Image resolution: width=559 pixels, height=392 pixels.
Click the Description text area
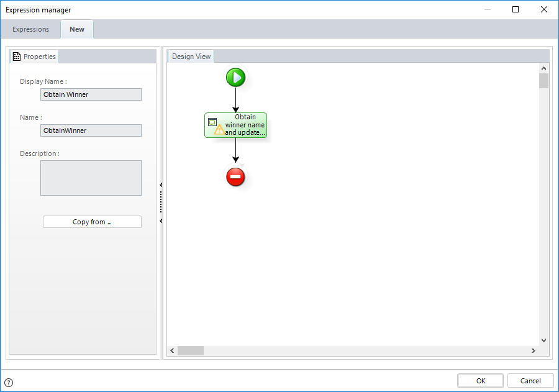(x=91, y=178)
